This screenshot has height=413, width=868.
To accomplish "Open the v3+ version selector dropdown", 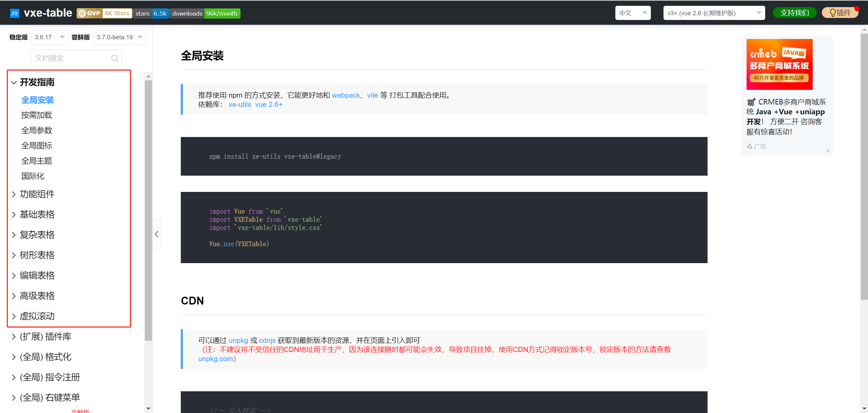I will pos(714,13).
